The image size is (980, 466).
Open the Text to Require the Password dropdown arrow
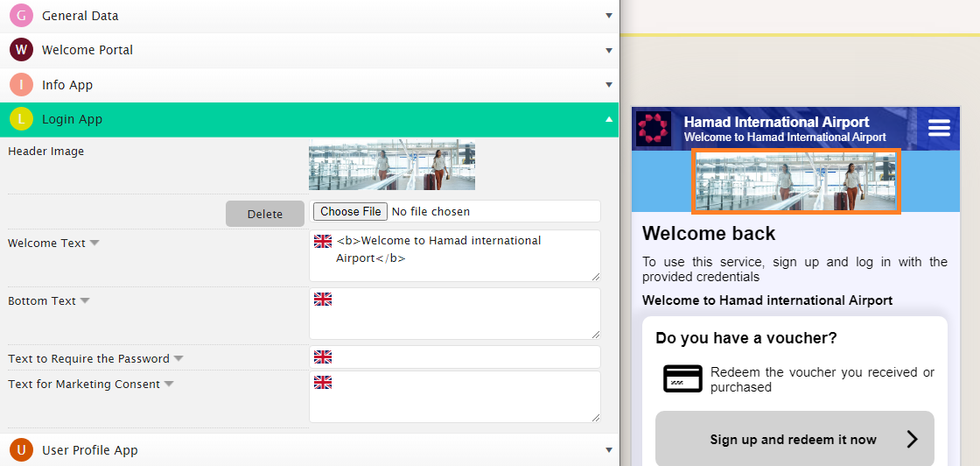(x=178, y=358)
